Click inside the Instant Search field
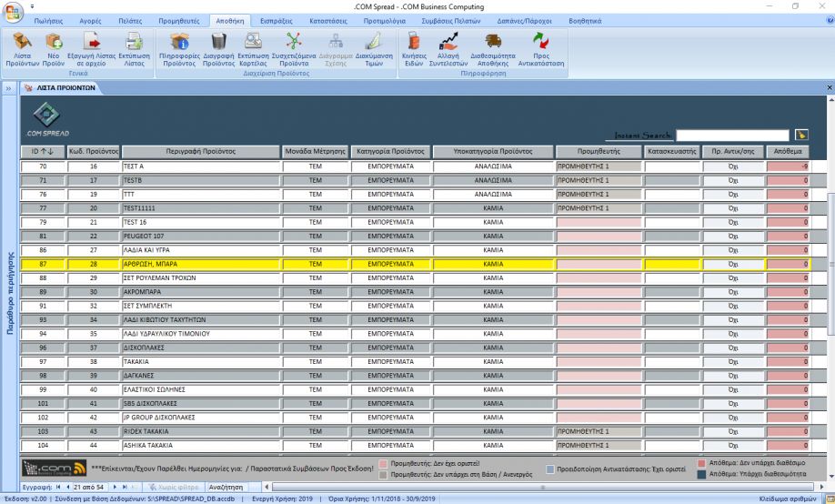Screen dimensions: 835x504 pos(732,136)
